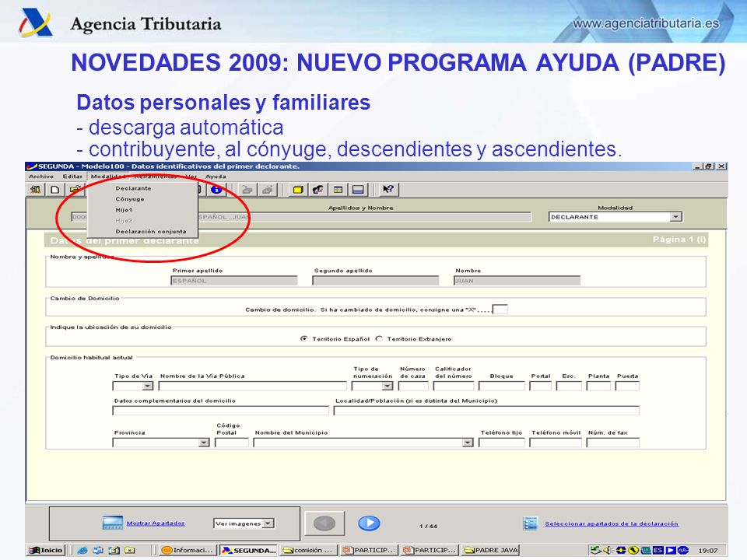
Task: Click the Inicio start button
Action: (x=46, y=550)
